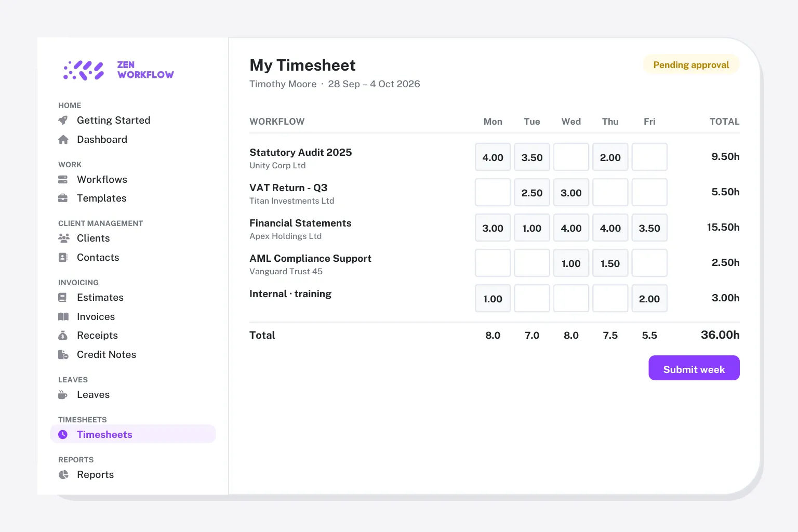Screen dimensions: 798x532
Task: Edit Tuesday hours for VAT Return - Q3
Action: point(532,192)
